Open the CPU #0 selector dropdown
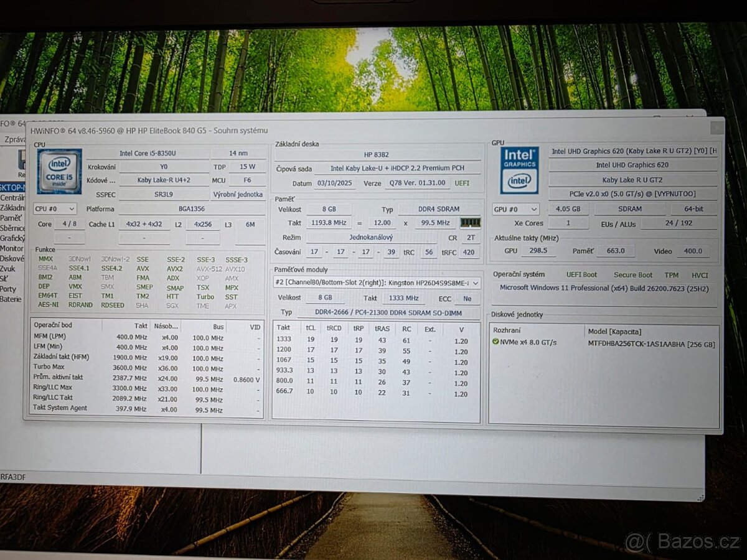The image size is (747, 560). (55, 209)
